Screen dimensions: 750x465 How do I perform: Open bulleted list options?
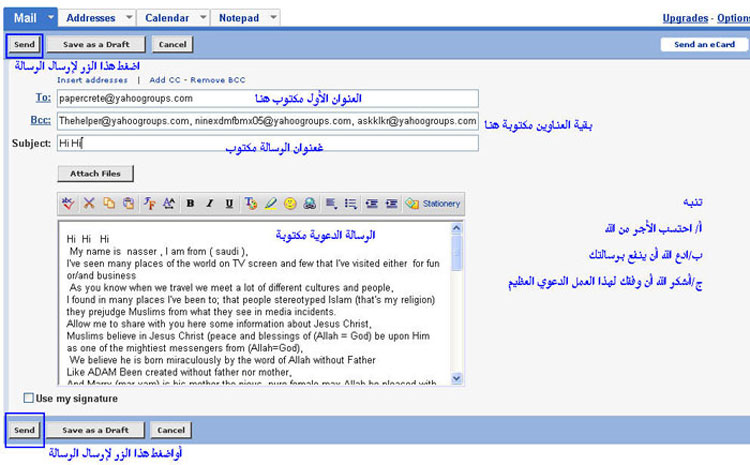(x=351, y=204)
